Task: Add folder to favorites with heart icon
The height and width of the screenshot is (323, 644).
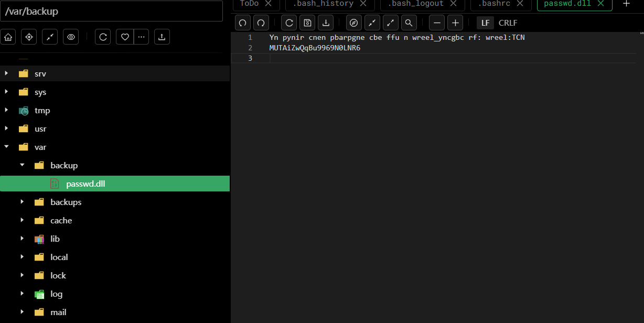Action: (x=125, y=37)
